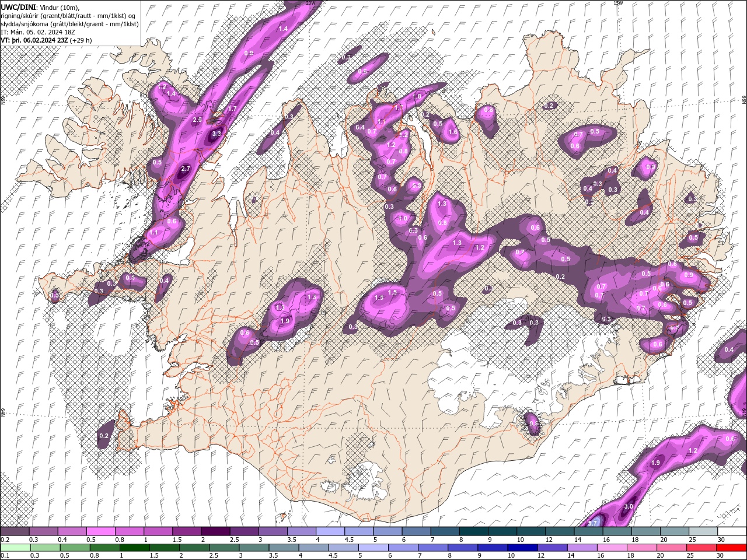Pick the medium green 0.5 swatch in the lower rain scale
The width and height of the screenshot is (747, 560).
[x=74, y=548]
